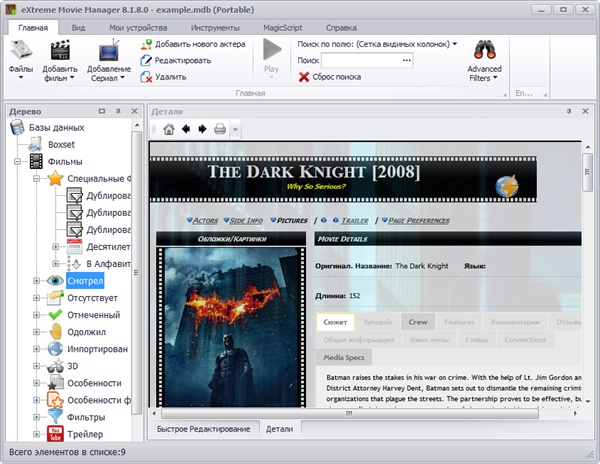This screenshot has height=464, width=600.
Task: Click the back arrow in Детали toolbar
Action: tap(185, 129)
